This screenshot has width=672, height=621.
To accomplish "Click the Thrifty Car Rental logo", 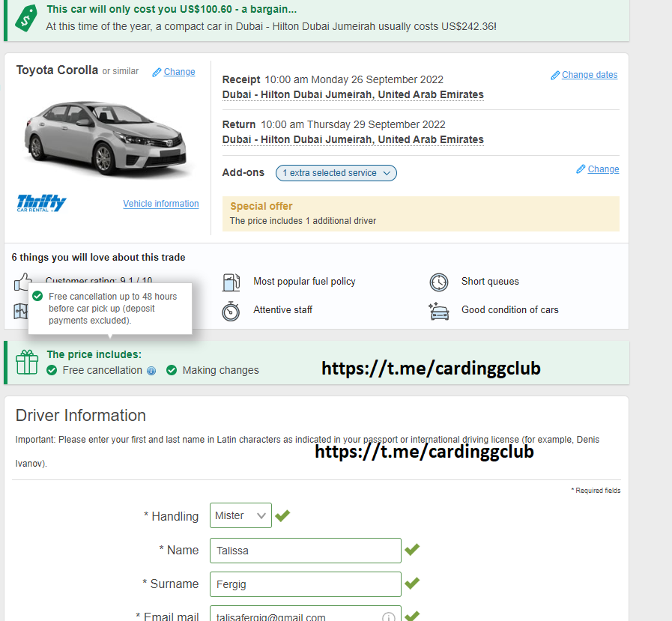I will [41, 203].
